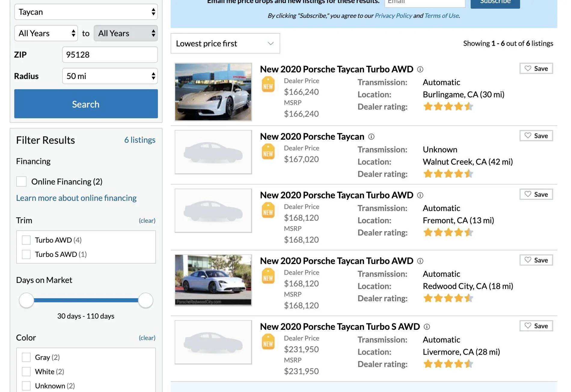Click the Walnut Creek, CA (42 mi) location text
571x392 pixels.
coord(468,162)
